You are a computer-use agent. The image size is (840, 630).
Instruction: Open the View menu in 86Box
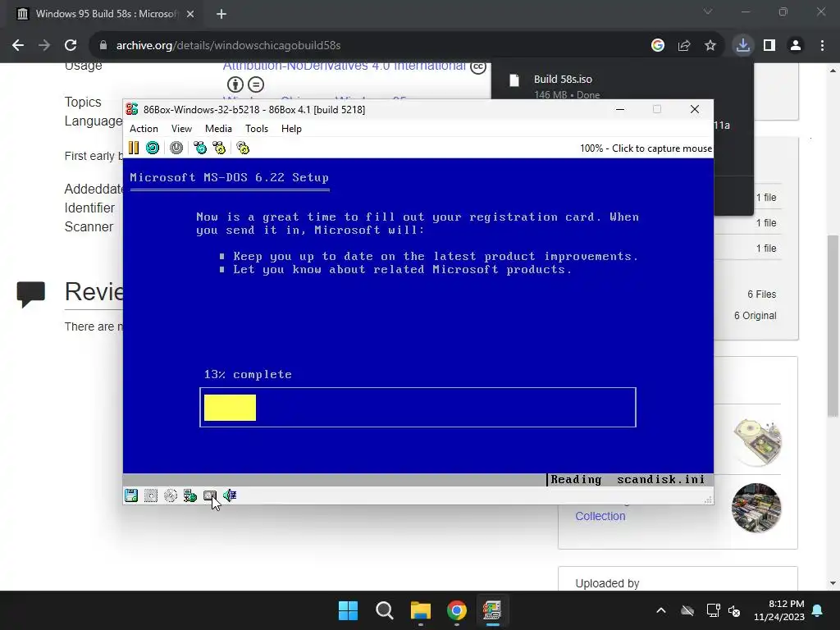(x=181, y=129)
